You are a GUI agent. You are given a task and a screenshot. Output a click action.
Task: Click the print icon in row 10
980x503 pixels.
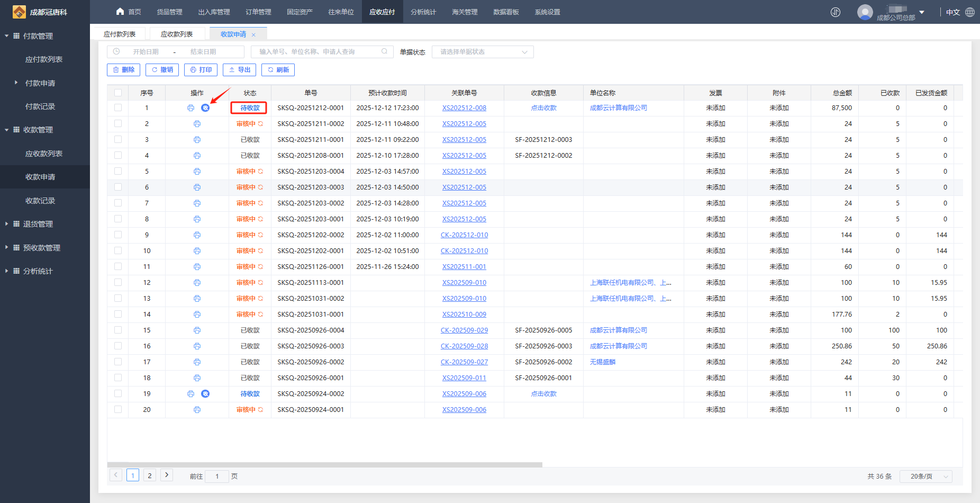click(x=197, y=251)
